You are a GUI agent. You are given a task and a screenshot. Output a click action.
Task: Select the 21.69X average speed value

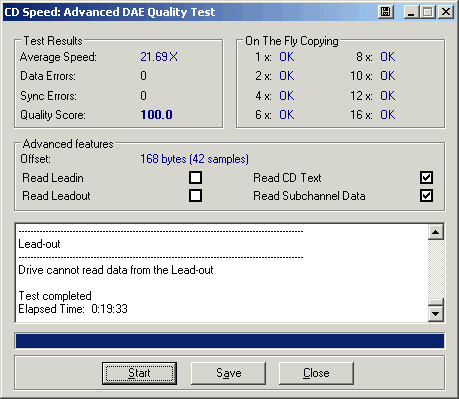[159, 57]
